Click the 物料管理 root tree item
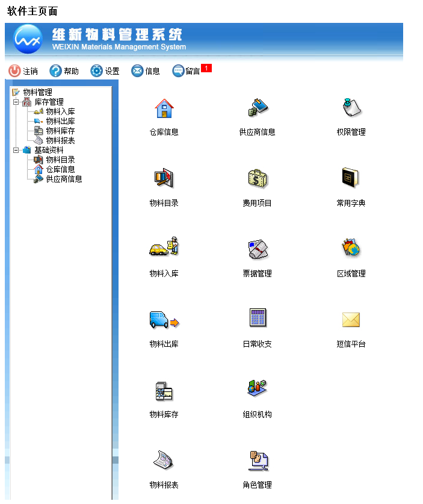The image size is (423, 504). coord(37,92)
